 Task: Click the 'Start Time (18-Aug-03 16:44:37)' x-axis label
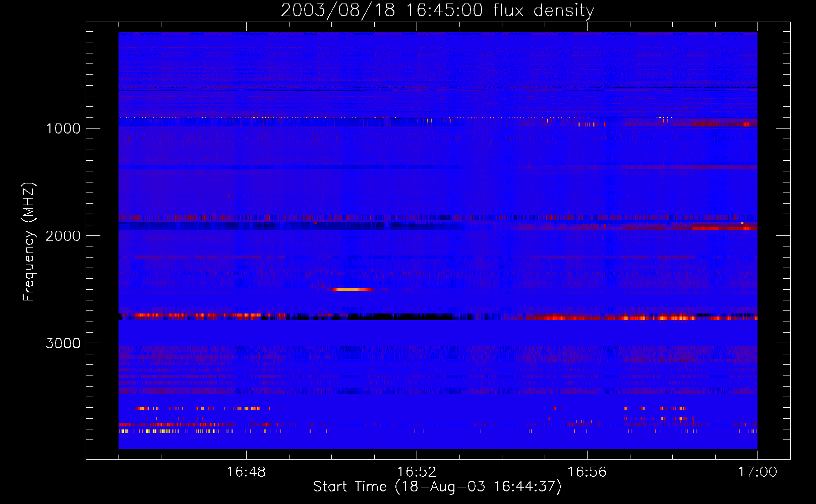(437, 487)
